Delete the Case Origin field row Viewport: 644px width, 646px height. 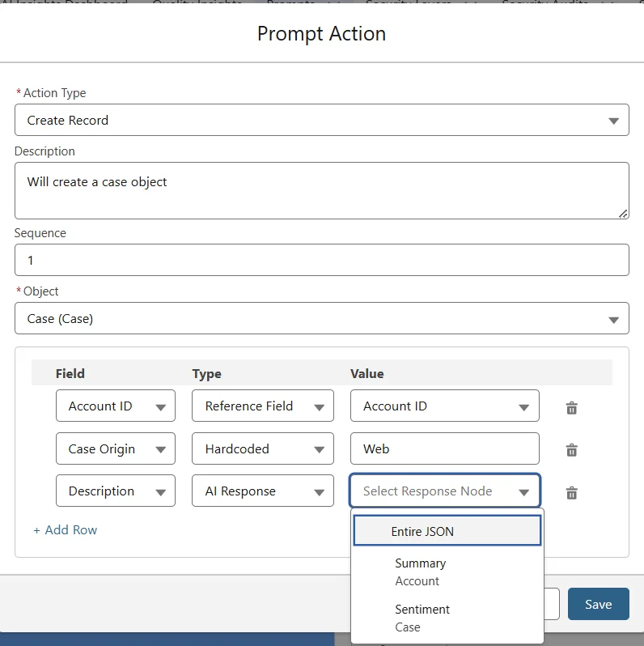coord(571,450)
